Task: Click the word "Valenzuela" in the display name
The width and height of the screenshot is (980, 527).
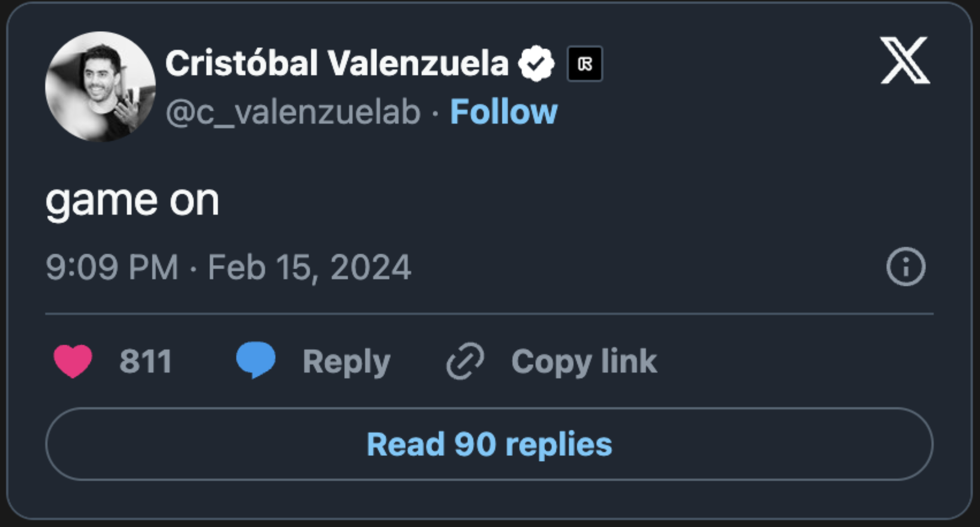Action: (x=418, y=63)
